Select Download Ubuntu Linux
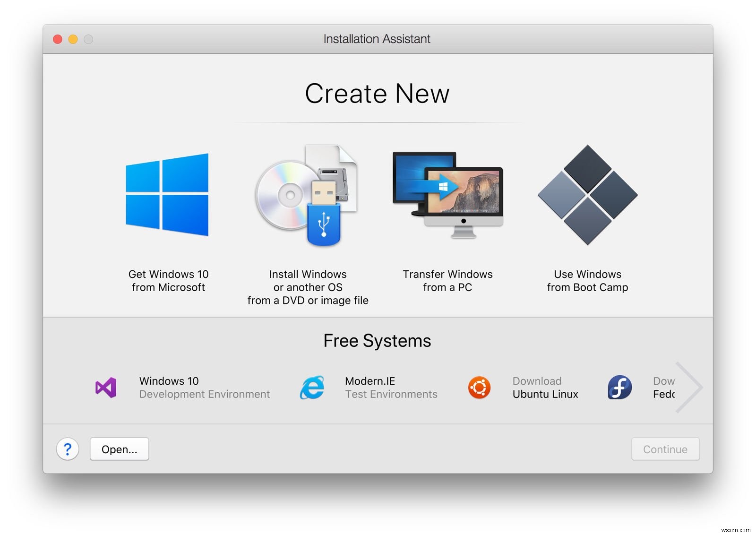The width and height of the screenshot is (756, 535). (545, 387)
